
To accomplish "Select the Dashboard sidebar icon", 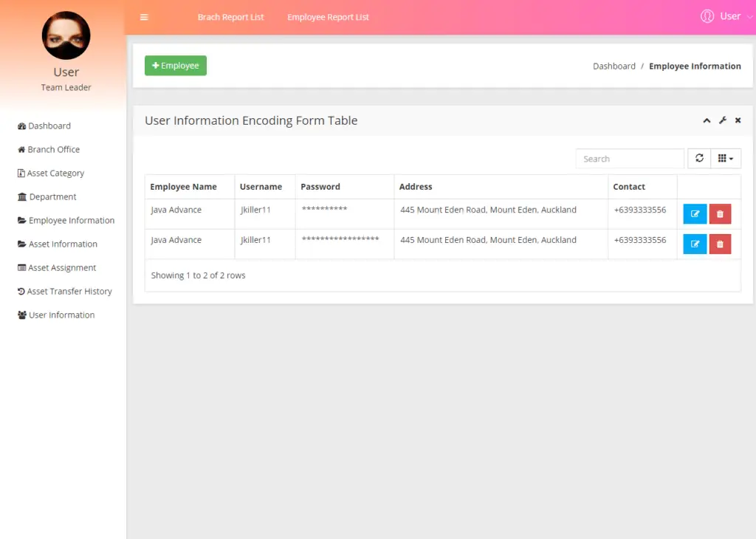I will point(21,126).
